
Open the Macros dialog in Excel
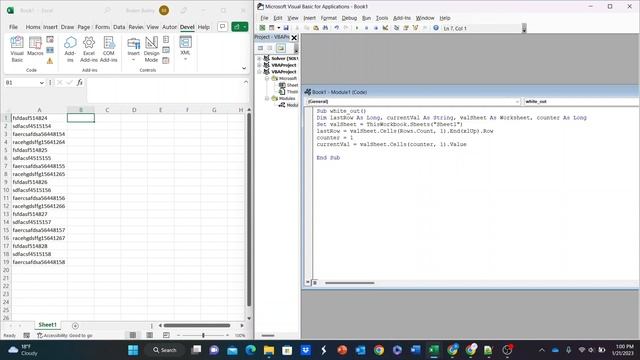(35, 46)
